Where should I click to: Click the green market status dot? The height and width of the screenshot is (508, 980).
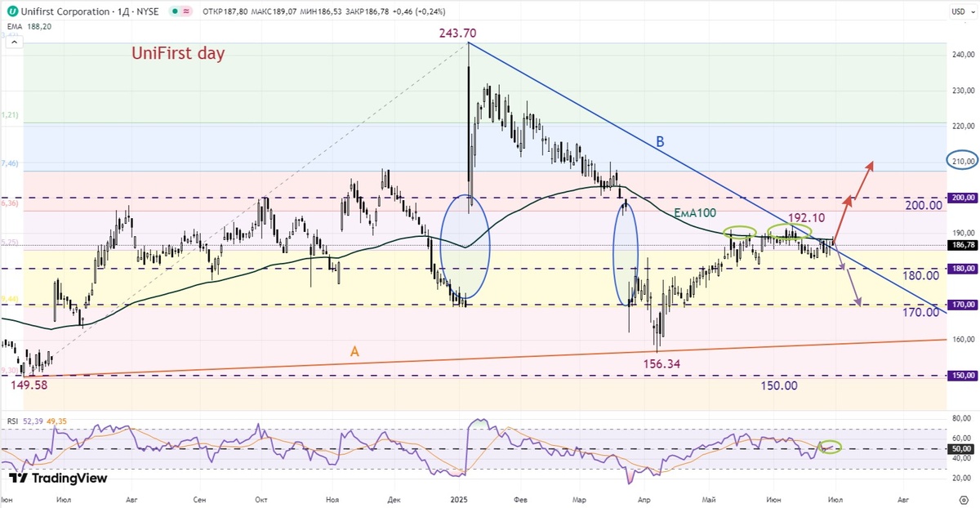click(x=176, y=12)
